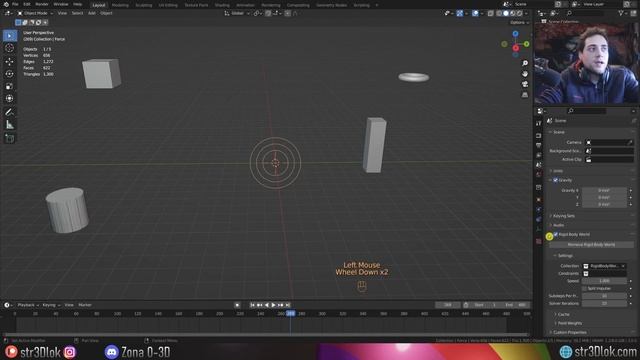Open the Render menu
The image size is (640, 360).
tap(42, 4)
